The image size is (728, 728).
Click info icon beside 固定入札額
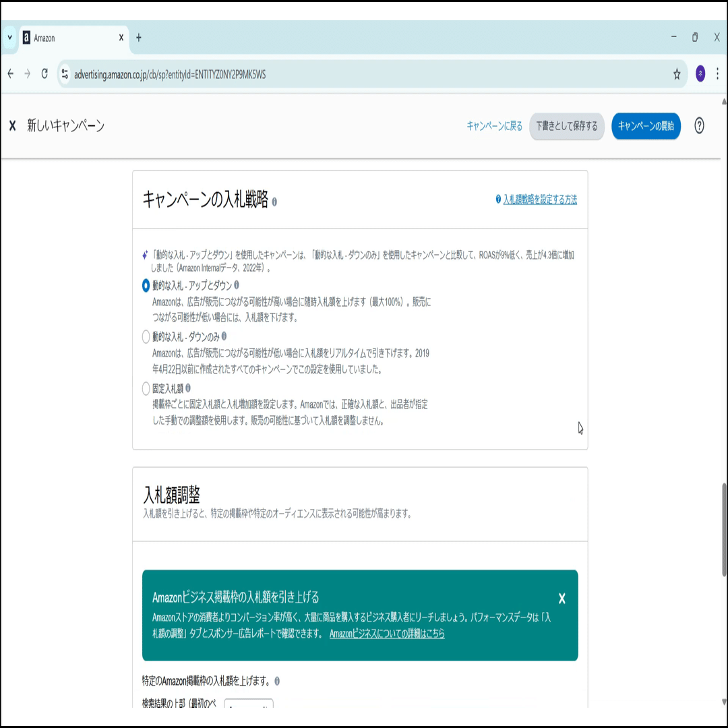[x=188, y=388]
